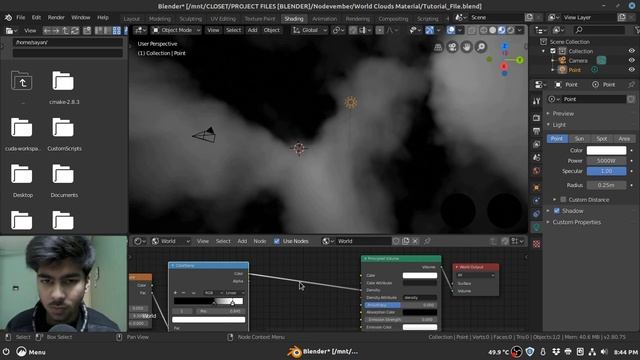The image size is (640, 360).
Task: Select the camera object in viewport
Action: 204,135
